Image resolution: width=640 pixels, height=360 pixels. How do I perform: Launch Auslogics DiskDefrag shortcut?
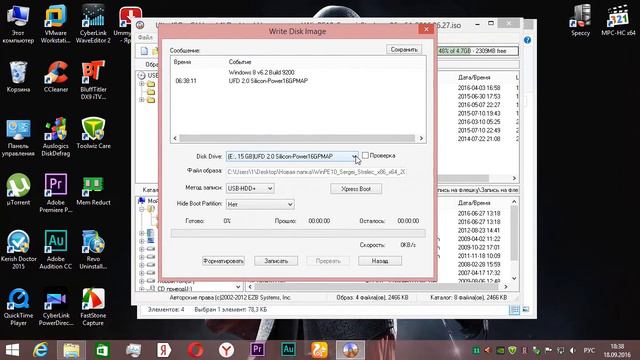click(x=56, y=137)
